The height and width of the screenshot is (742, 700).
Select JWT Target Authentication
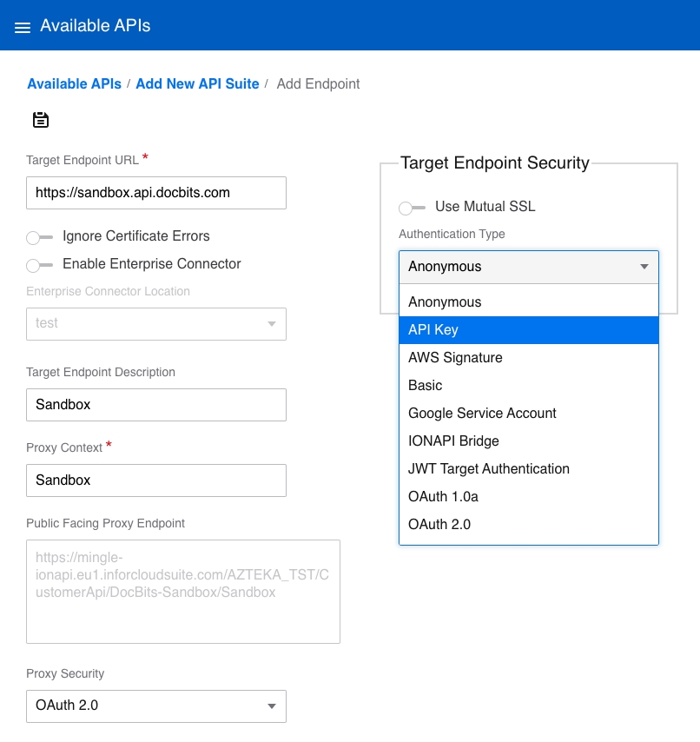coord(528,469)
